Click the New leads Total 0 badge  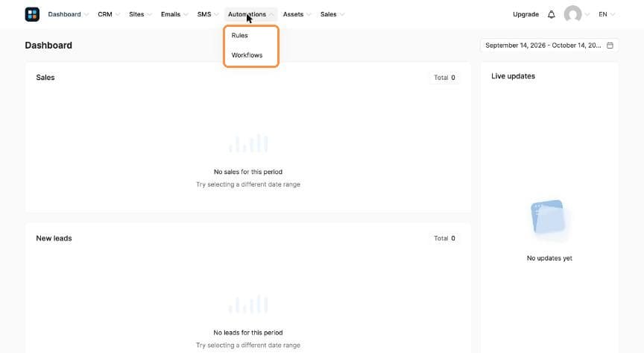pyautogui.click(x=444, y=238)
